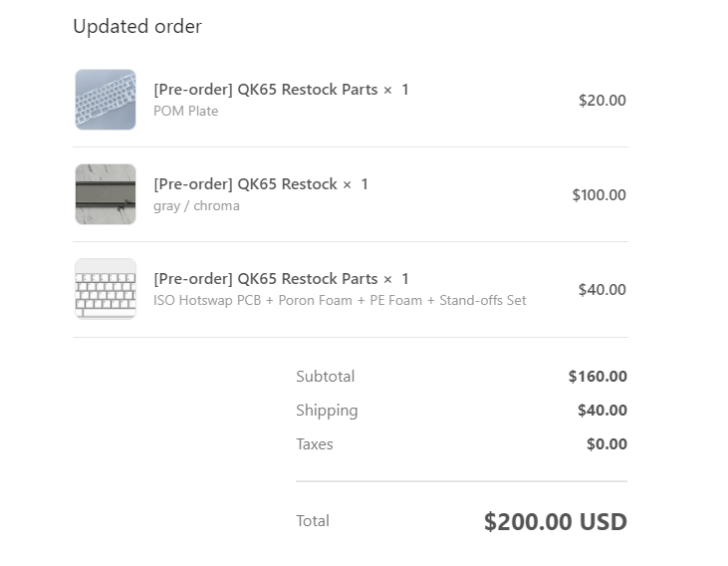Click the $200.00 USD total amount

click(x=556, y=521)
